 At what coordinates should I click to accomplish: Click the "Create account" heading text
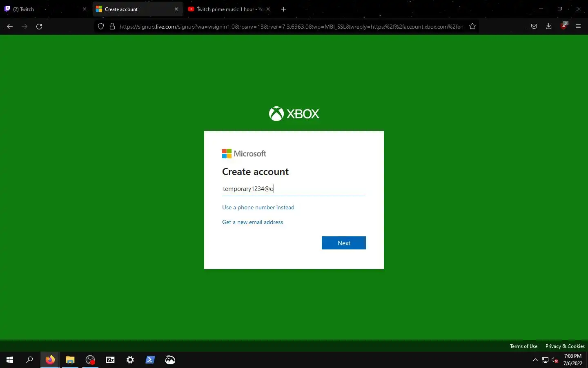pos(255,172)
